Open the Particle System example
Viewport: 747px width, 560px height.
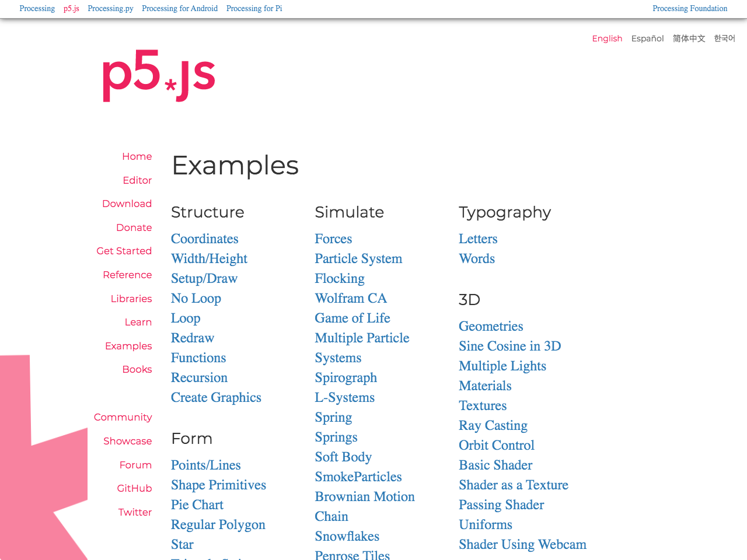pos(358,258)
